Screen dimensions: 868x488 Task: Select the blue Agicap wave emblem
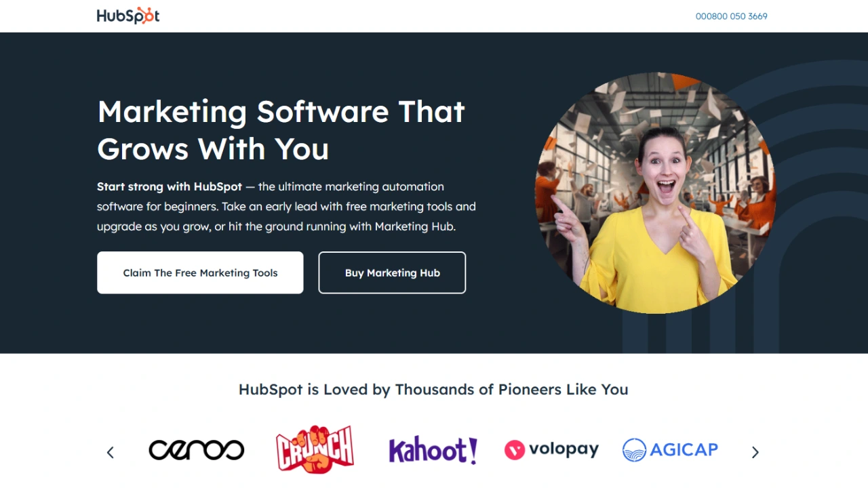[x=635, y=450]
